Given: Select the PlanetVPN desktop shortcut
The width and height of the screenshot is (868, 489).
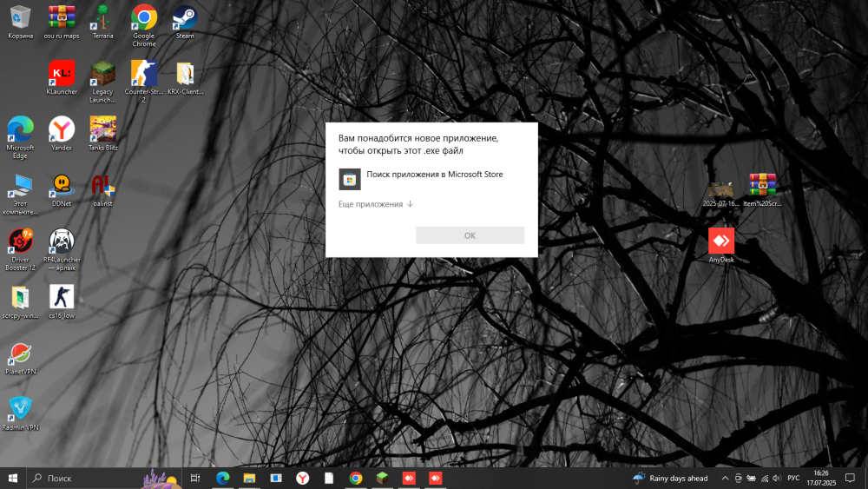Looking at the screenshot, I should (x=20, y=358).
